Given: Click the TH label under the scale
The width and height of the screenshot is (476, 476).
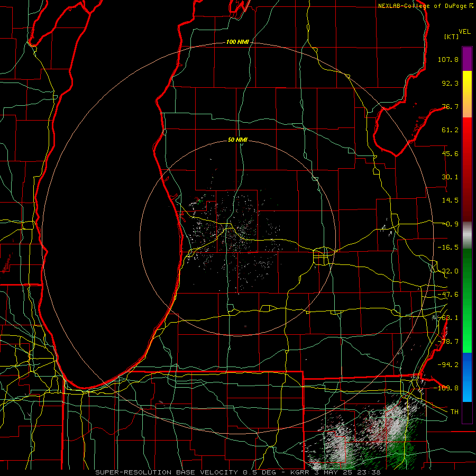Looking at the screenshot, I should click(454, 411).
